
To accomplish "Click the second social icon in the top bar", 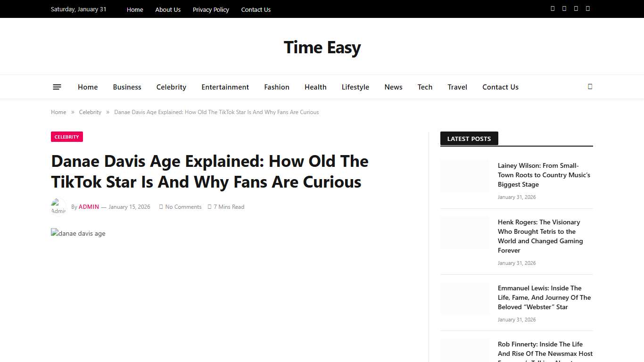I will click(x=564, y=8).
